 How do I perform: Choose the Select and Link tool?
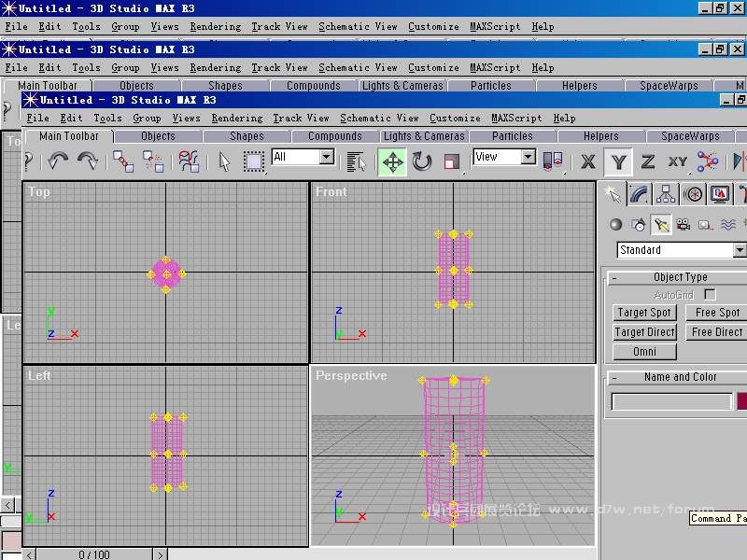point(123,161)
